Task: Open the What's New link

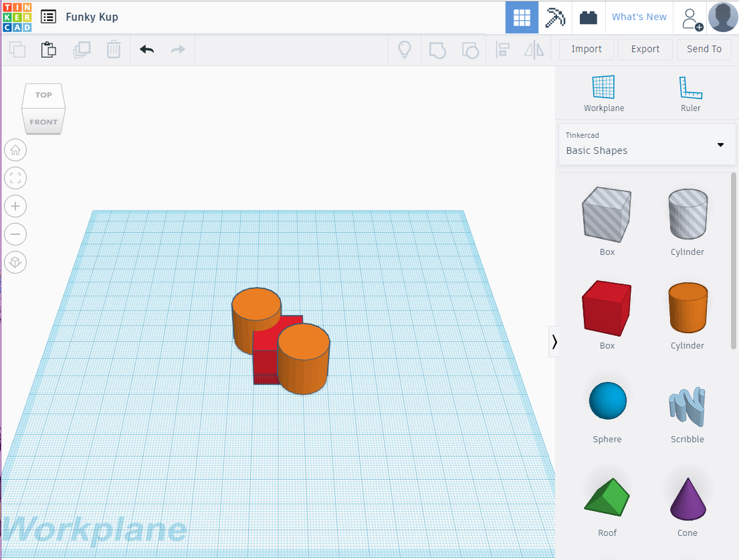Action: tap(639, 17)
